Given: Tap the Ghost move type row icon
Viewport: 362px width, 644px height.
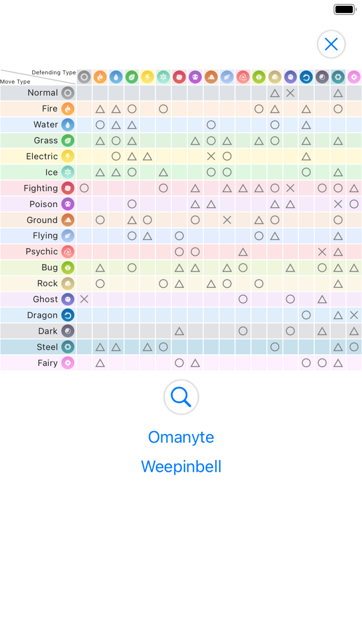Looking at the screenshot, I should coord(68,299).
